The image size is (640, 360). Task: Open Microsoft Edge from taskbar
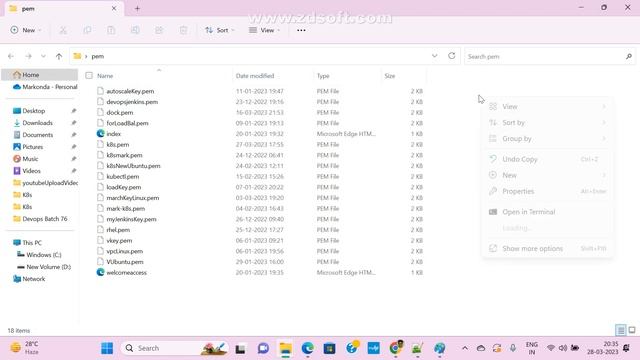point(308,349)
